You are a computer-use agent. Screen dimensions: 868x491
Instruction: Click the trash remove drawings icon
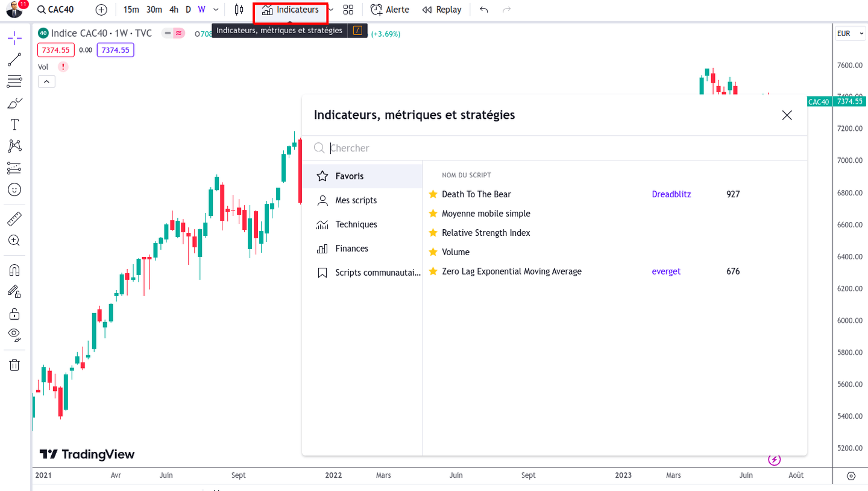tap(14, 365)
